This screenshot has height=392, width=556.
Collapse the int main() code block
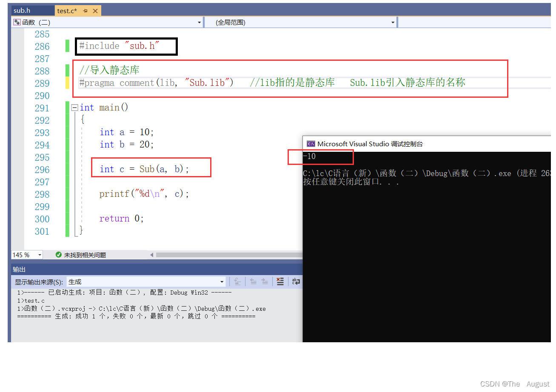tap(74, 108)
